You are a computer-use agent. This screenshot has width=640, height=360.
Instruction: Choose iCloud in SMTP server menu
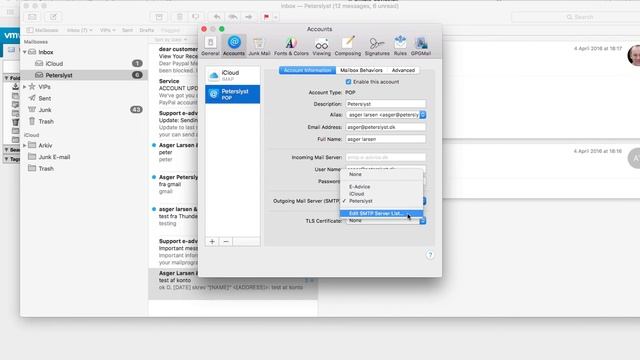coord(381,194)
